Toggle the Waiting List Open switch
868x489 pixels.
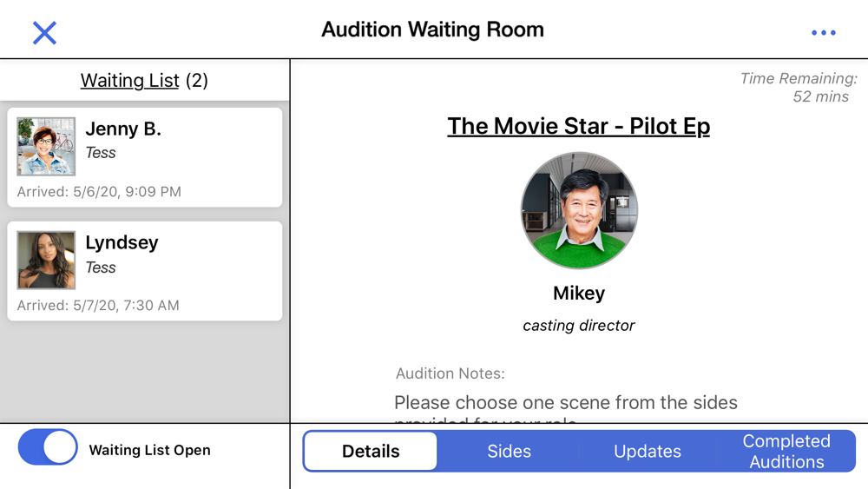(48, 449)
